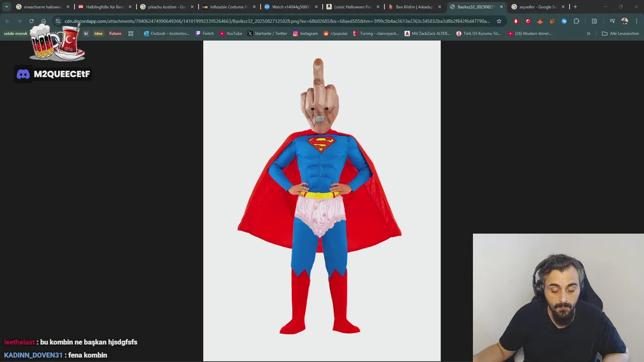Open 'selale moruk' bookmark

16,34
